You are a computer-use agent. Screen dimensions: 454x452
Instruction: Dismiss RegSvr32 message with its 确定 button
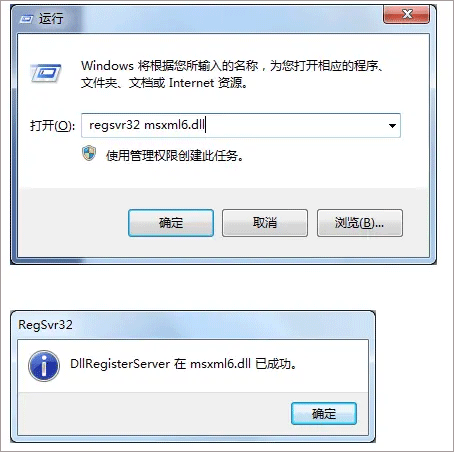324,413
